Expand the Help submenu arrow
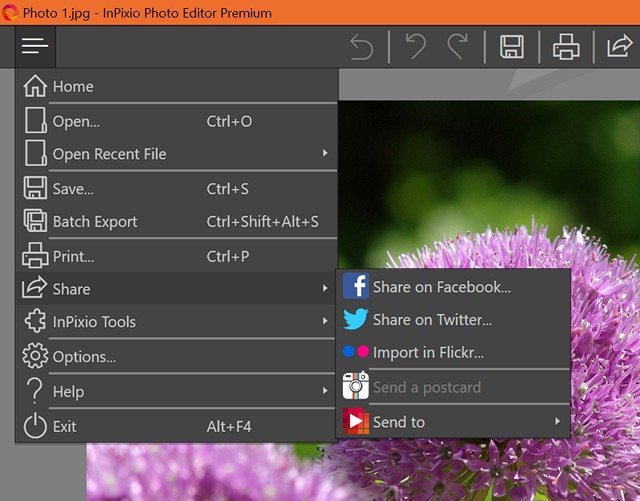640x501 pixels. (x=325, y=391)
